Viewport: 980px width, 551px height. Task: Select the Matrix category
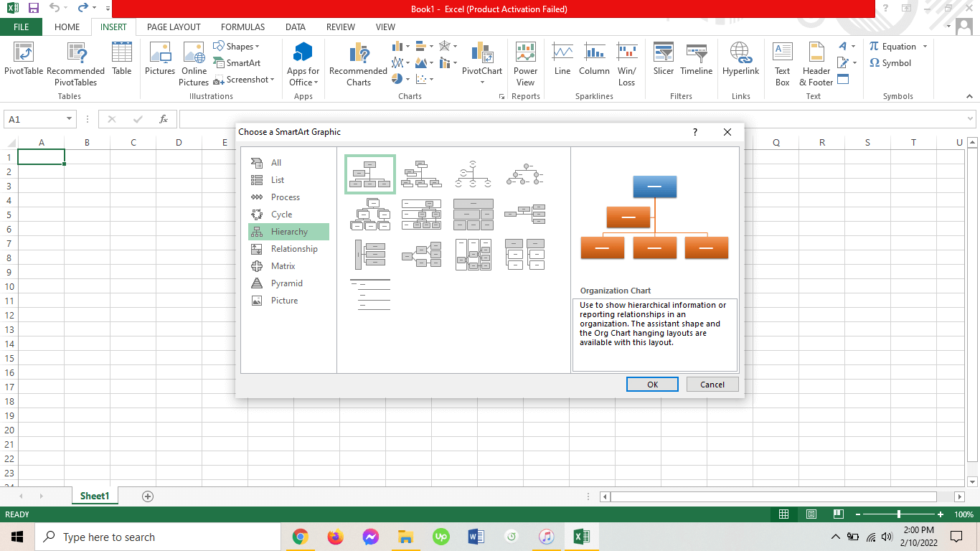pos(288,266)
